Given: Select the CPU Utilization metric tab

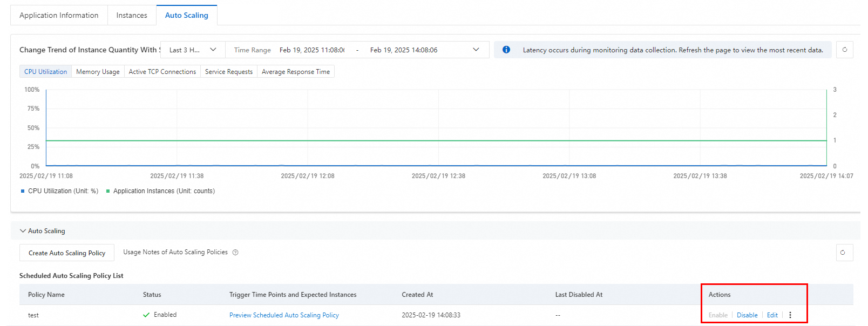Looking at the screenshot, I should 46,72.
